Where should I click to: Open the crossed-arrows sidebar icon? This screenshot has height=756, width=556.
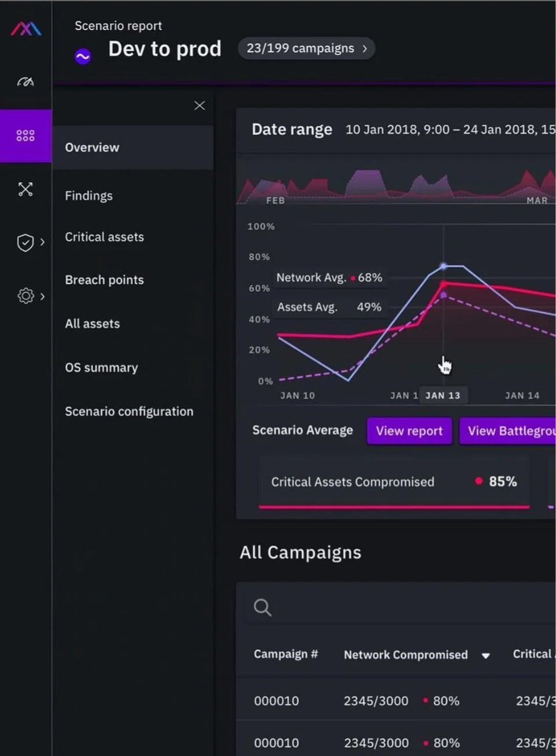click(25, 189)
